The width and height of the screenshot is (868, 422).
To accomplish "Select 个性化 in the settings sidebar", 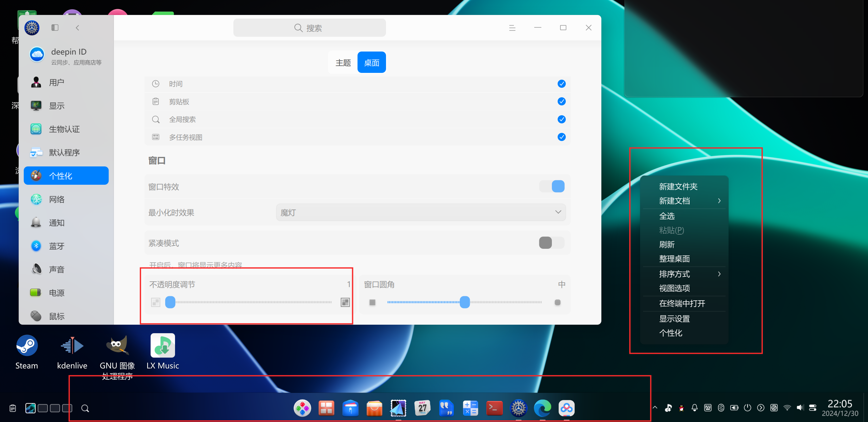I will point(66,176).
